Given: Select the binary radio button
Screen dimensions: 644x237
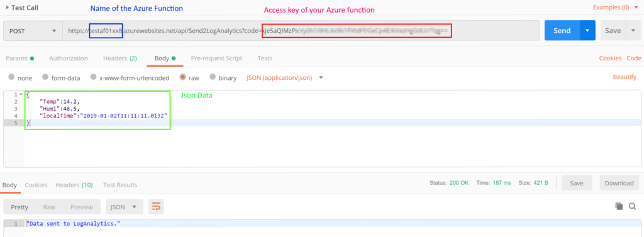Looking at the screenshot, I should click(213, 77).
